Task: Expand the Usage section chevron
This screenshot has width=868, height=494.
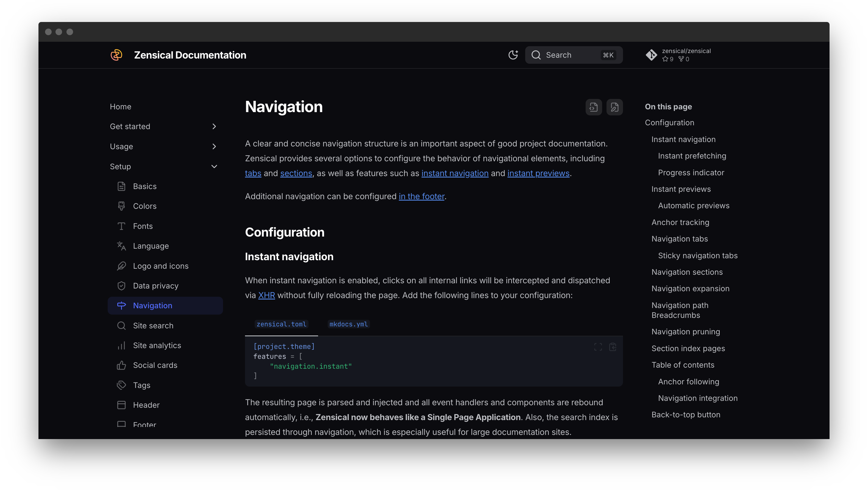Action: click(x=214, y=146)
